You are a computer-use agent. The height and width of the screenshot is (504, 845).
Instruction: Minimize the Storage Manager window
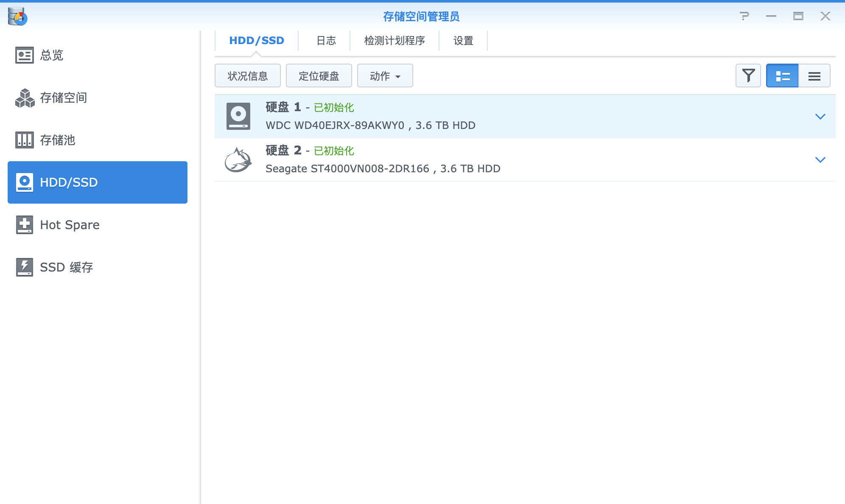(771, 16)
